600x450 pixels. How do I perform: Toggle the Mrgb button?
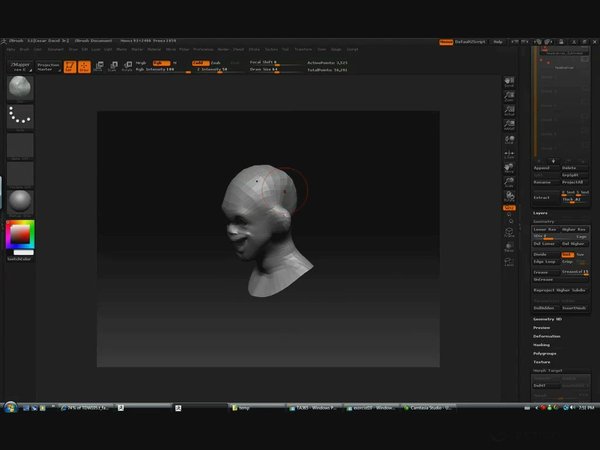(x=141, y=63)
